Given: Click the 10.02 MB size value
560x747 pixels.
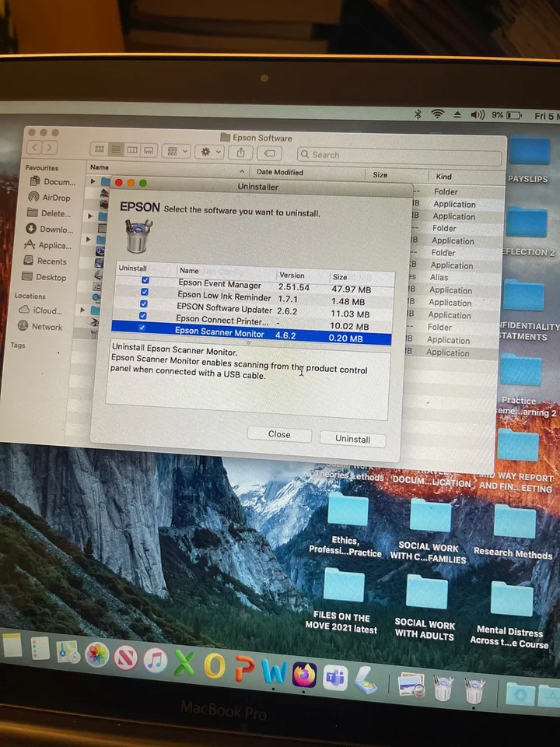Looking at the screenshot, I should coord(349,326).
